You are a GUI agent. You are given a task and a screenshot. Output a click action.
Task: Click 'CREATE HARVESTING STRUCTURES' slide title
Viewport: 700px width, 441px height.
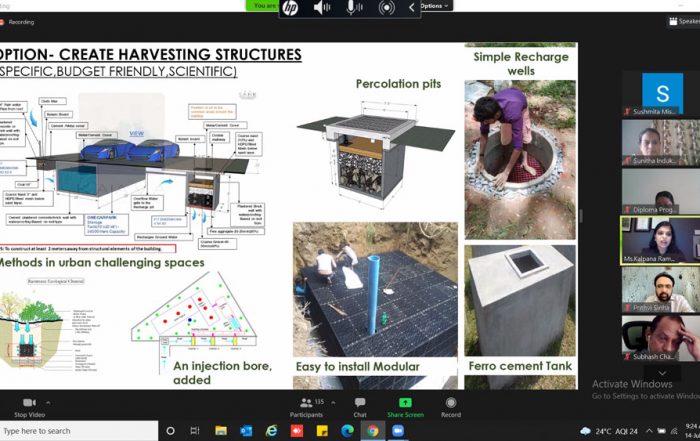click(x=180, y=54)
